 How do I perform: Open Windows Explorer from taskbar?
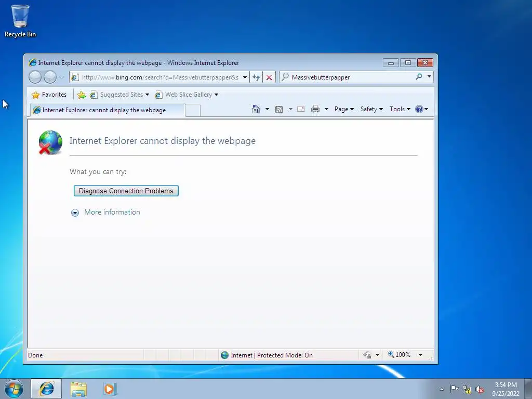pos(78,389)
